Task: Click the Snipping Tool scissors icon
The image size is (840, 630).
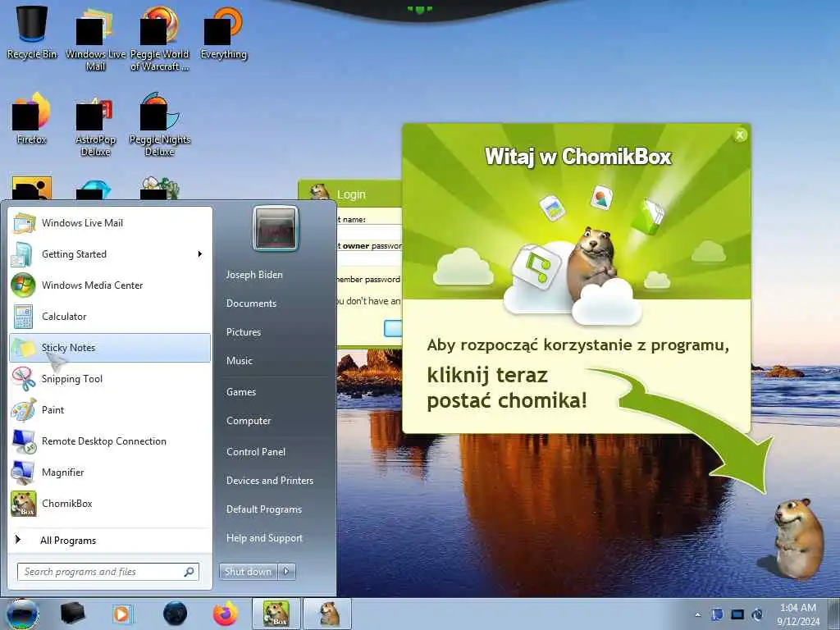Action: point(24,379)
